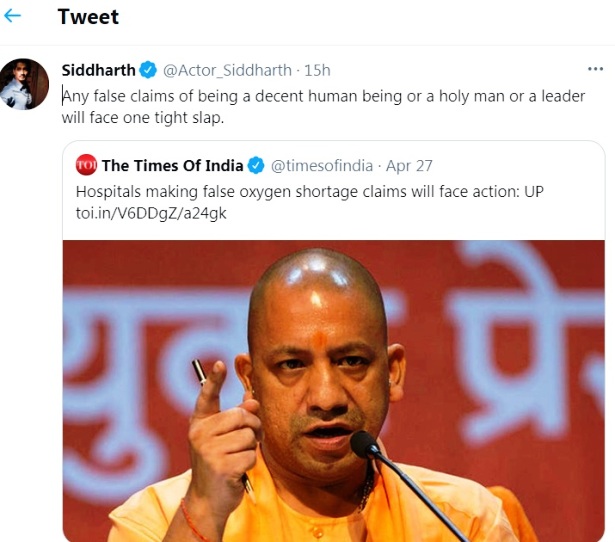This screenshot has width=615, height=542.
Task: Click Times Of India's verified badge
Action: (256, 165)
